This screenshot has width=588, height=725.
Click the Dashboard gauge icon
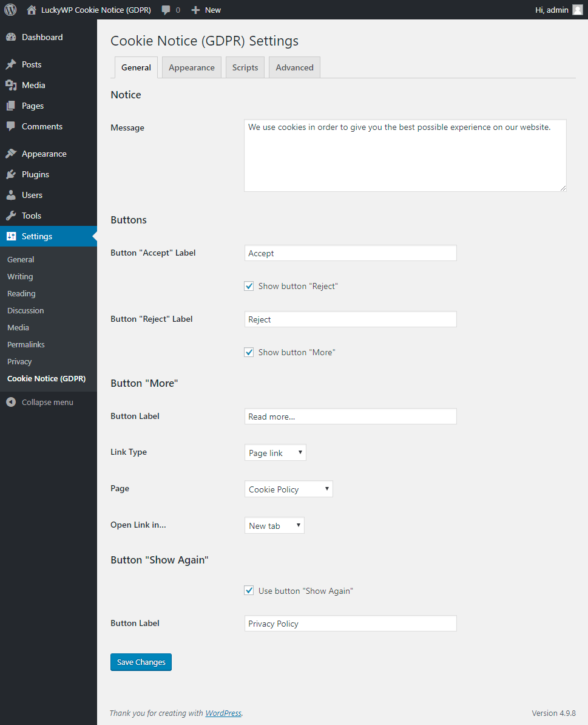pos(11,37)
